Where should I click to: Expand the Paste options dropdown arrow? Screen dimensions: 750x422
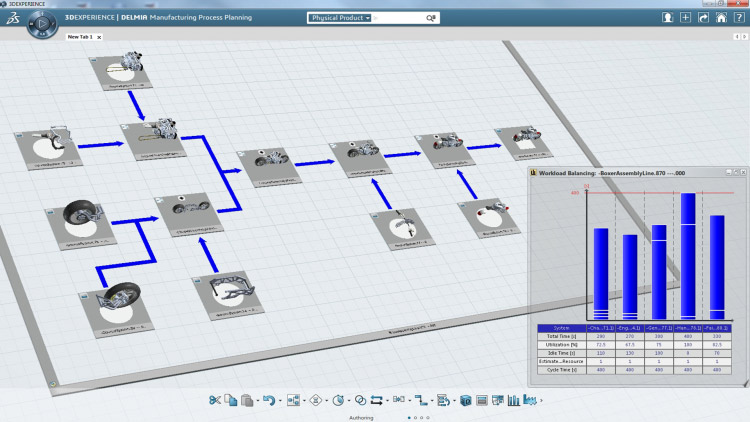coord(256,402)
